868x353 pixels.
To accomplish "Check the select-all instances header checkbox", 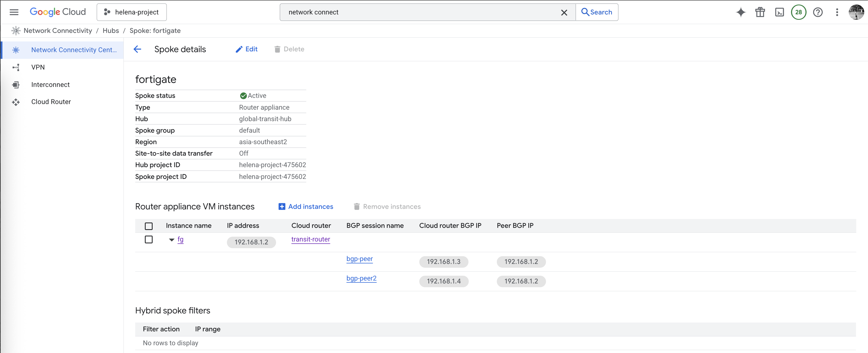I will tap(149, 226).
